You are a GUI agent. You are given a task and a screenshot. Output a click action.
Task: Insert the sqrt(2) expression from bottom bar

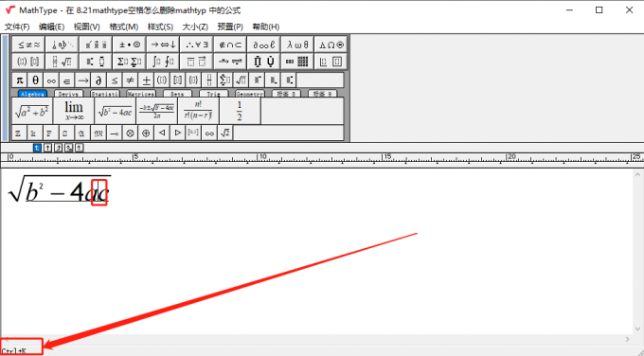coord(225,133)
